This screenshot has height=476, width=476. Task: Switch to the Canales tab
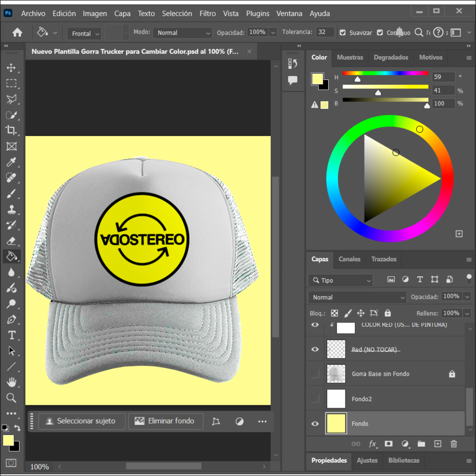coord(349,259)
